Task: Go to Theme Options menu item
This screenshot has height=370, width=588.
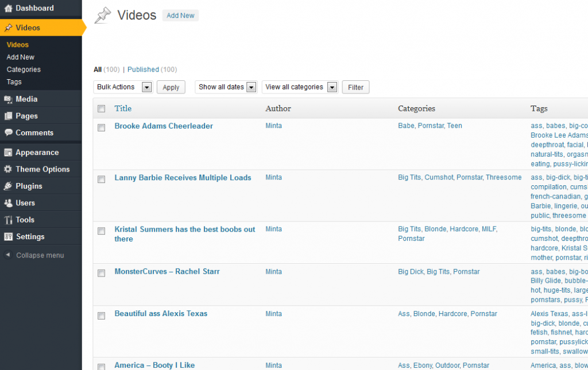Action: [x=42, y=169]
